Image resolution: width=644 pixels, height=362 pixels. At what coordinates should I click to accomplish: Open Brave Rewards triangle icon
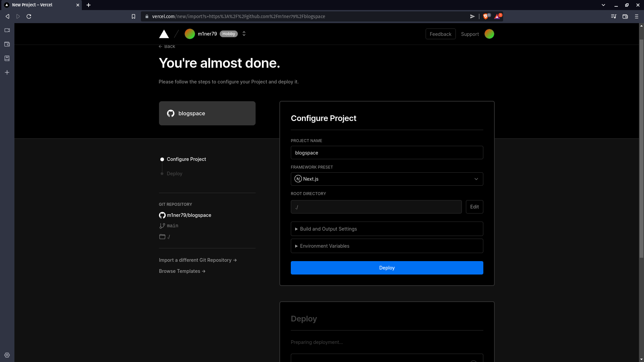click(x=497, y=16)
